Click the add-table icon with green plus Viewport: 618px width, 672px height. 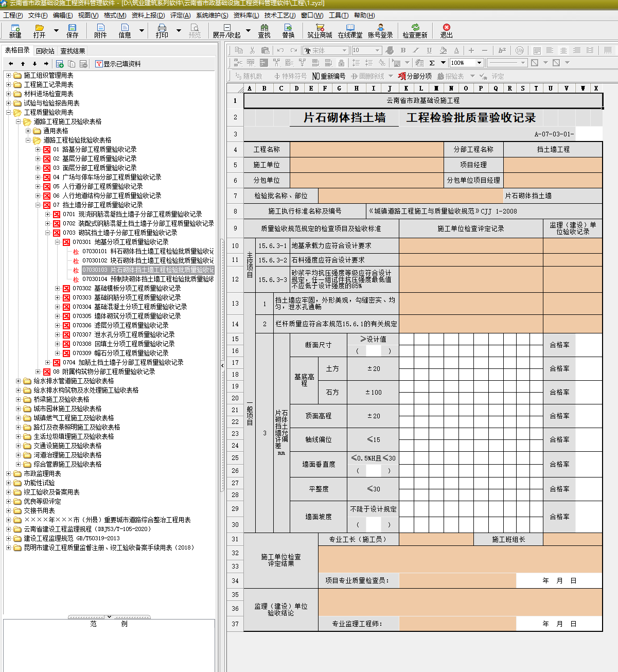click(x=60, y=64)
